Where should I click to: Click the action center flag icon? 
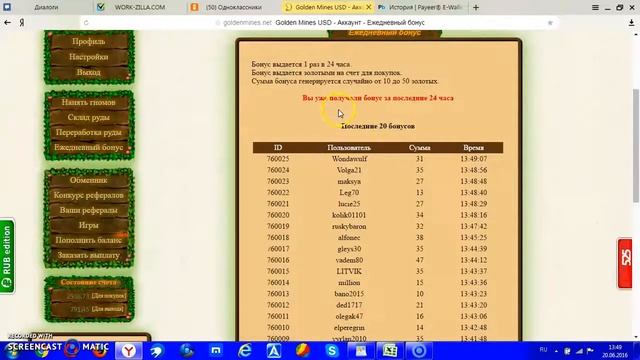(x=590, y=351)
